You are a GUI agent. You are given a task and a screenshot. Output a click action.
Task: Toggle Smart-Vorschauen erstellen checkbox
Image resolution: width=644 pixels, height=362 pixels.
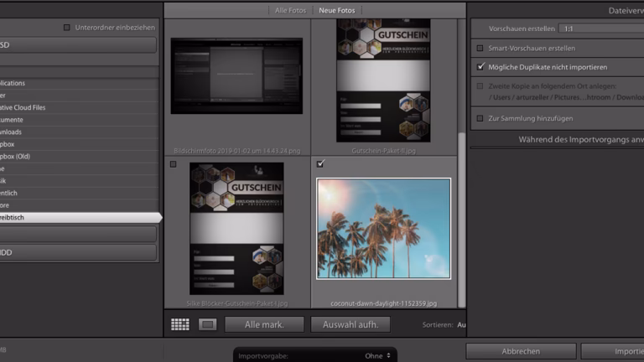tap(480, 49)
